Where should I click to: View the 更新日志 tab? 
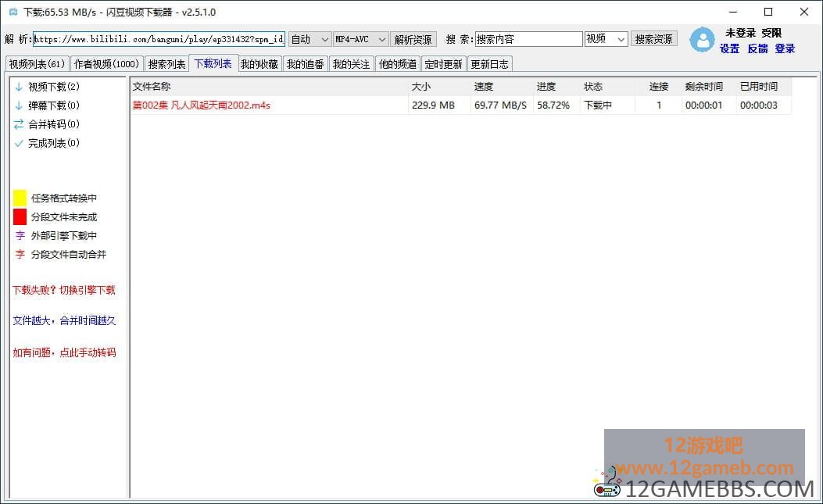(490, 64)
